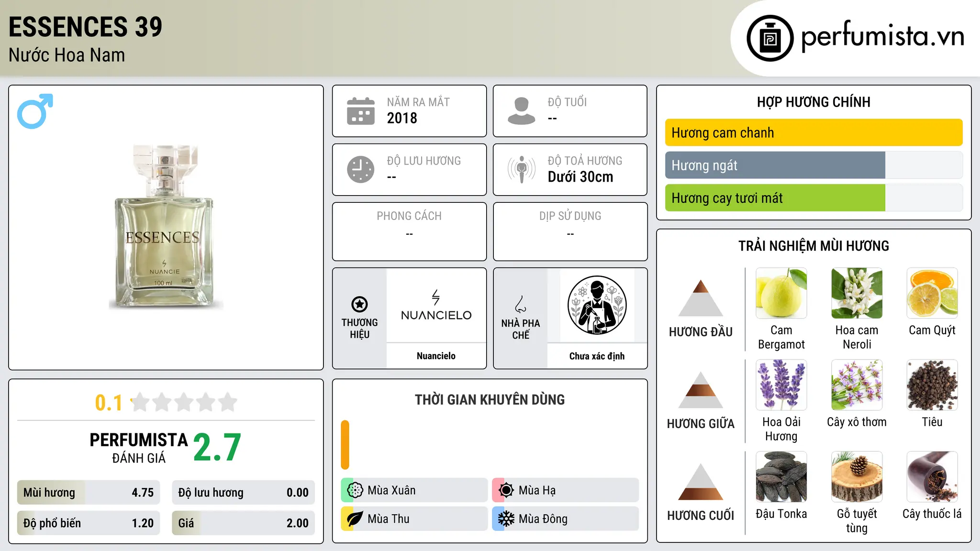Click the Trải nghiệm mùi hương heading

tap(813, 246)
